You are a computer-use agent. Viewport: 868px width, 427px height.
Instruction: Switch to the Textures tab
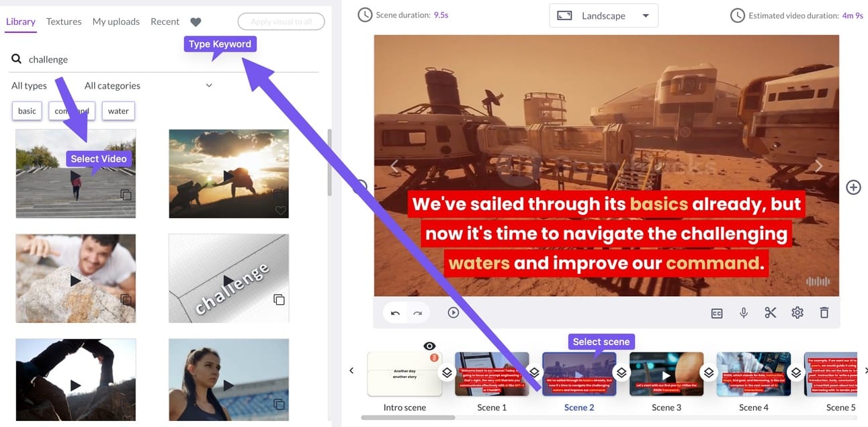tap(64, 21)
